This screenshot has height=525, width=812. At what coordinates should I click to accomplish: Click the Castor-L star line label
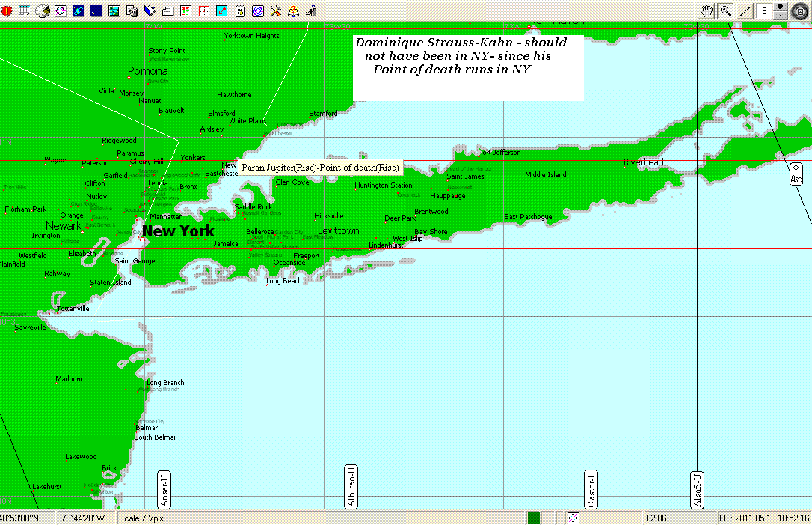(x=591, y=489)
